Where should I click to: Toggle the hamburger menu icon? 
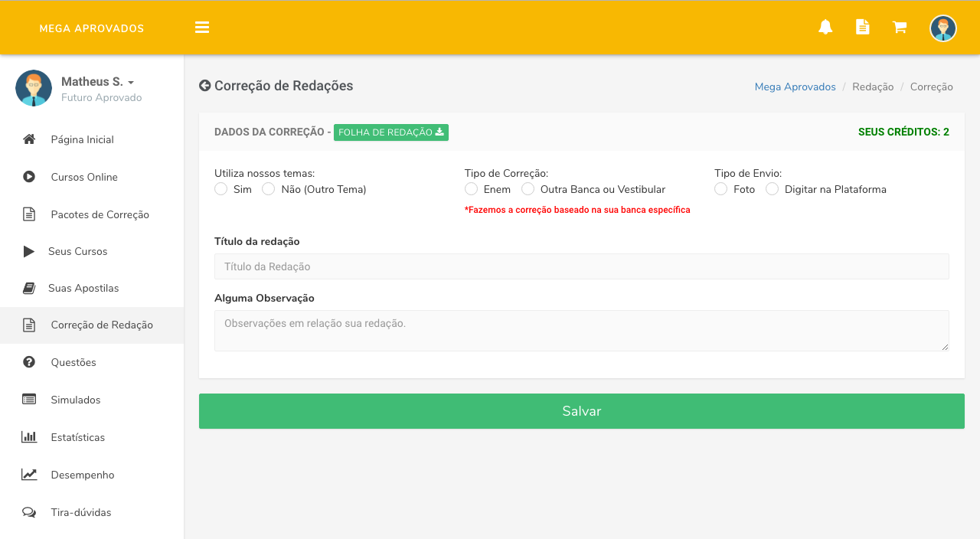click(x=202, y=28)
